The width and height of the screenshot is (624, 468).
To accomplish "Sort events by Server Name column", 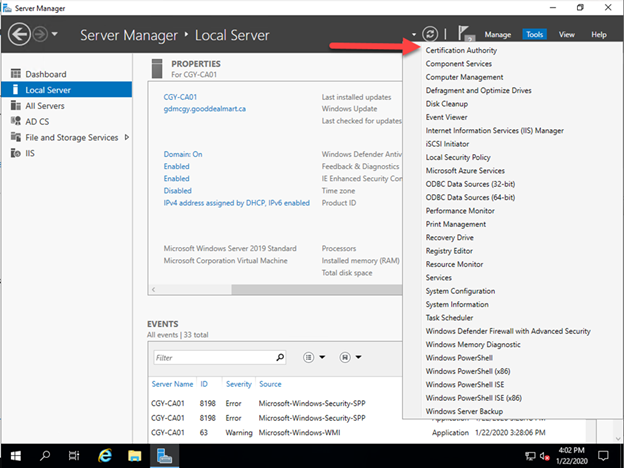I will (x=172, y=384).
